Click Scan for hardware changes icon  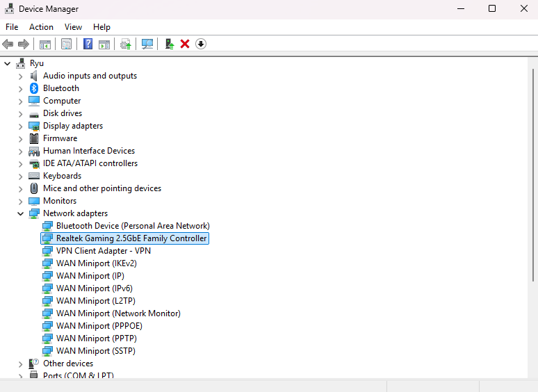147,44
